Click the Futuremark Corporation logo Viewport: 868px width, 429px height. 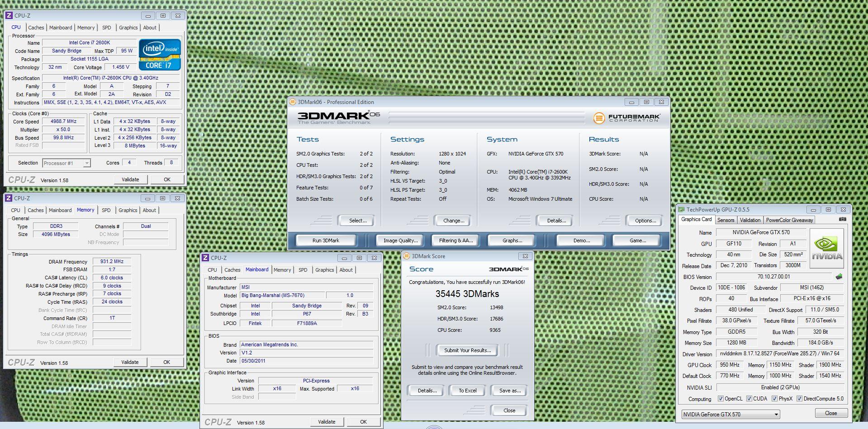pyautogui.click(x=627, y=118)
